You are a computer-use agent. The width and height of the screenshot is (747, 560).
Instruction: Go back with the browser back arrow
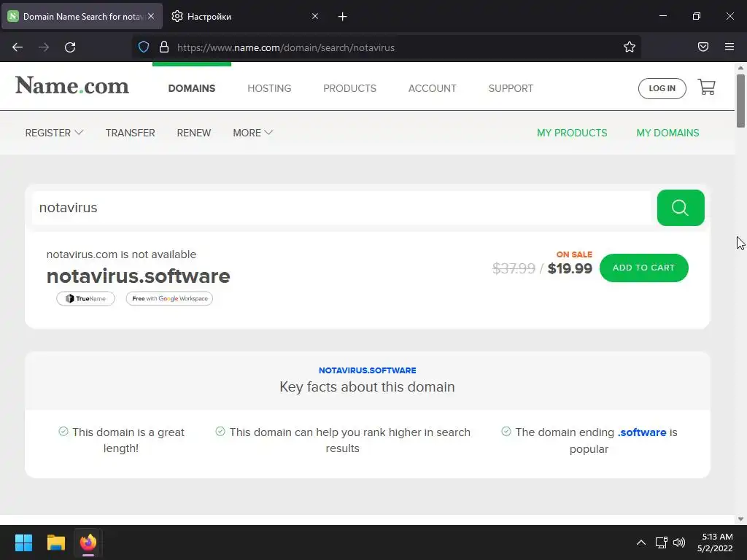coord(18,47)
